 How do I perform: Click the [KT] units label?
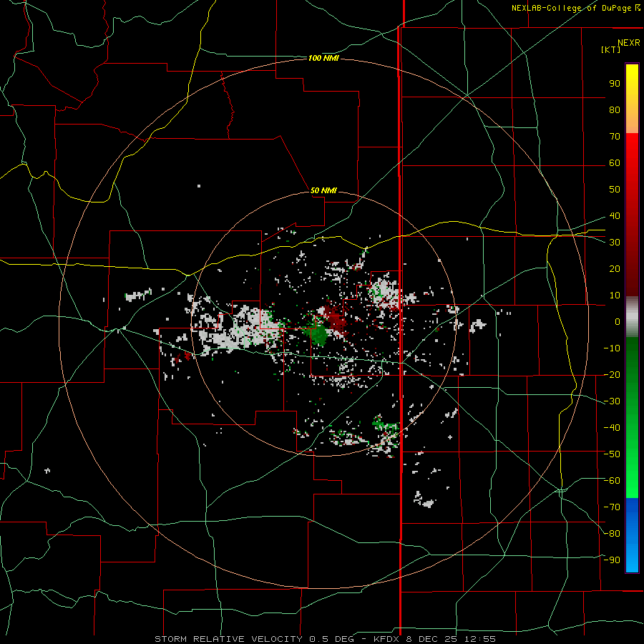(x=610, y=49)
